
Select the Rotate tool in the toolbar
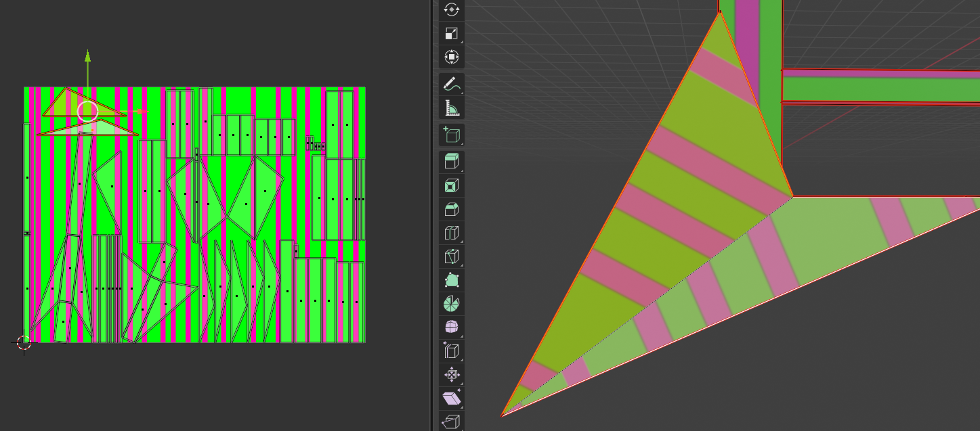coord(452,10)
